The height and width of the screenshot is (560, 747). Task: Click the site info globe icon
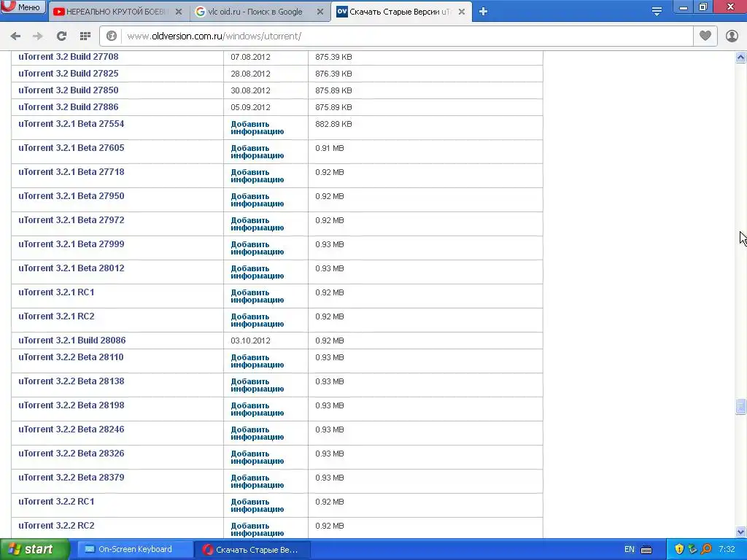(112, 36)
